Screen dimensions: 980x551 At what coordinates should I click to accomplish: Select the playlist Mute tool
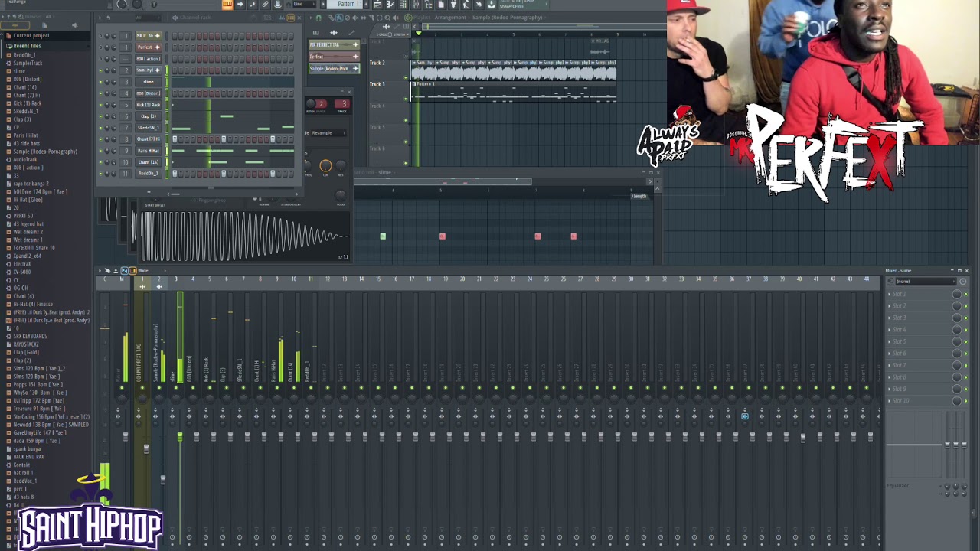(355, 18)
